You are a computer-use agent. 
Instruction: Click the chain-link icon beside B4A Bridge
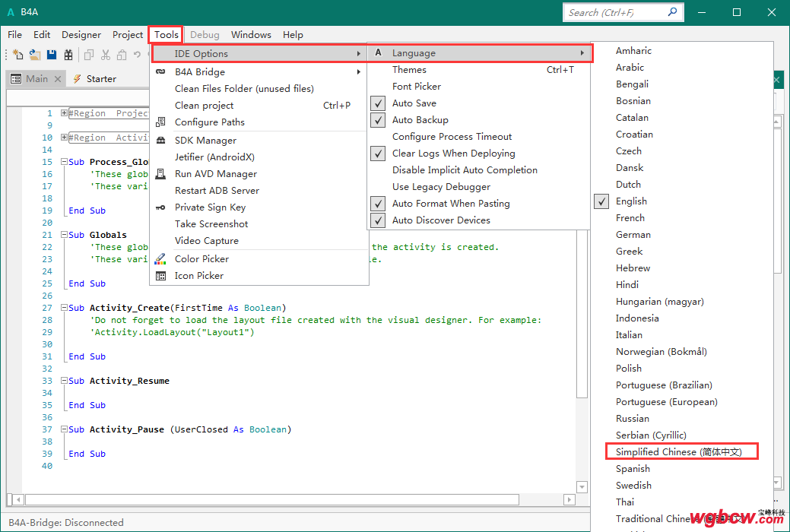pos(160,71)
